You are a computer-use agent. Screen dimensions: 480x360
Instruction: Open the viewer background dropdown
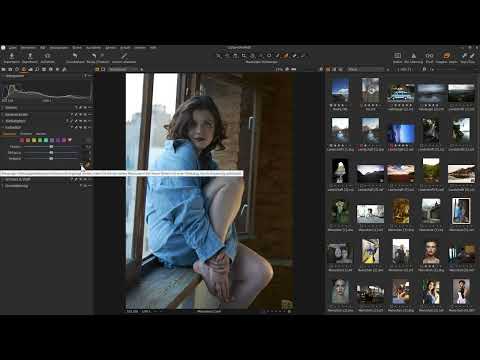click(x=124, y=69)
